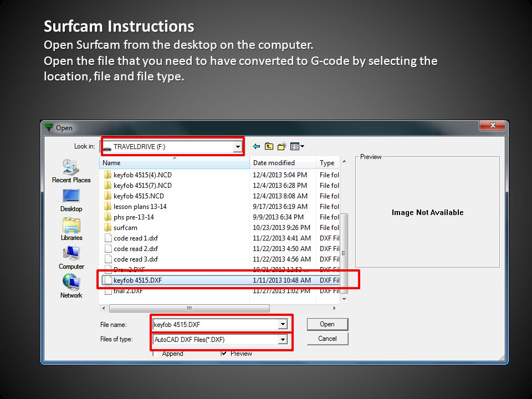Close the Open dialog window
This screenshot has height=399, width=532.
[x=493, y=125]
